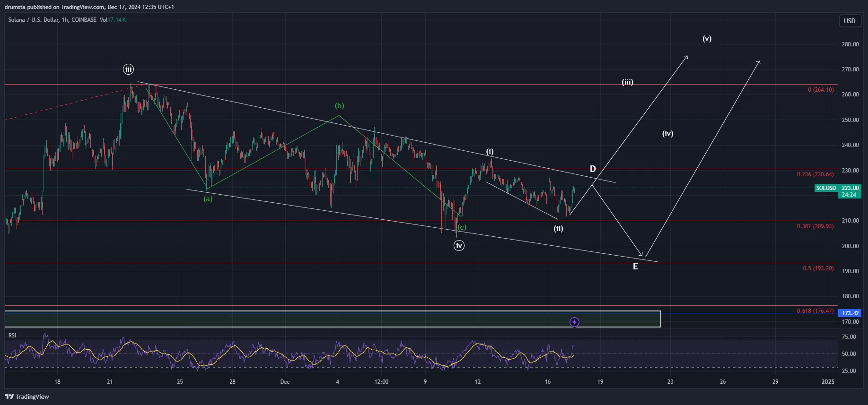Click the 0.236 (230.64) Fibonacci level label
Viewport: 868px width, 405px height.
click(815, 174)
